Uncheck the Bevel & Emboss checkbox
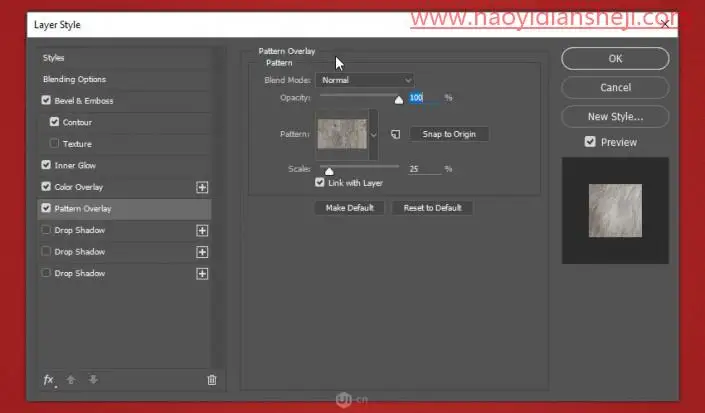This screenshot has width=705, height=413. coord(46,100)
